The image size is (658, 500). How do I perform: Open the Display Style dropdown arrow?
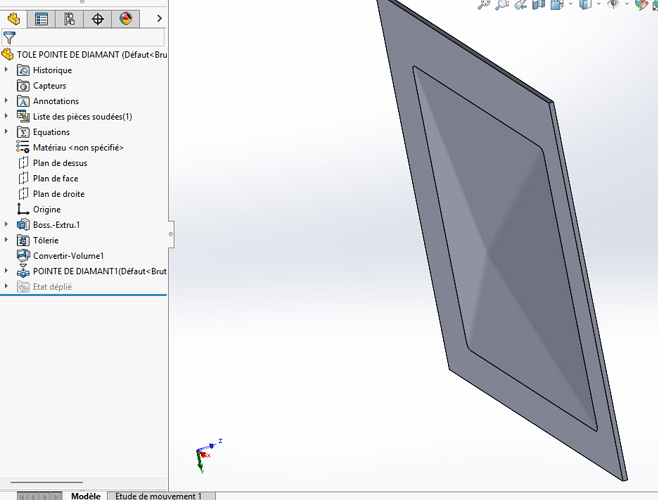tap(597, 5)
